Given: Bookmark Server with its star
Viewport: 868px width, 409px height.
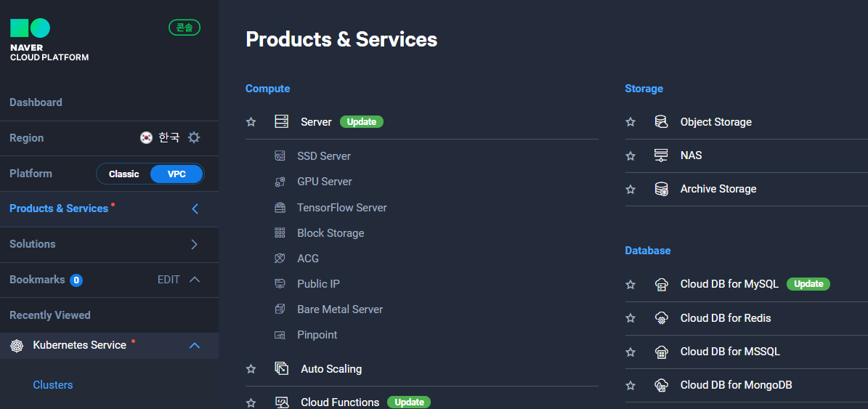Looking at the screenshot, I should point(251,122).
